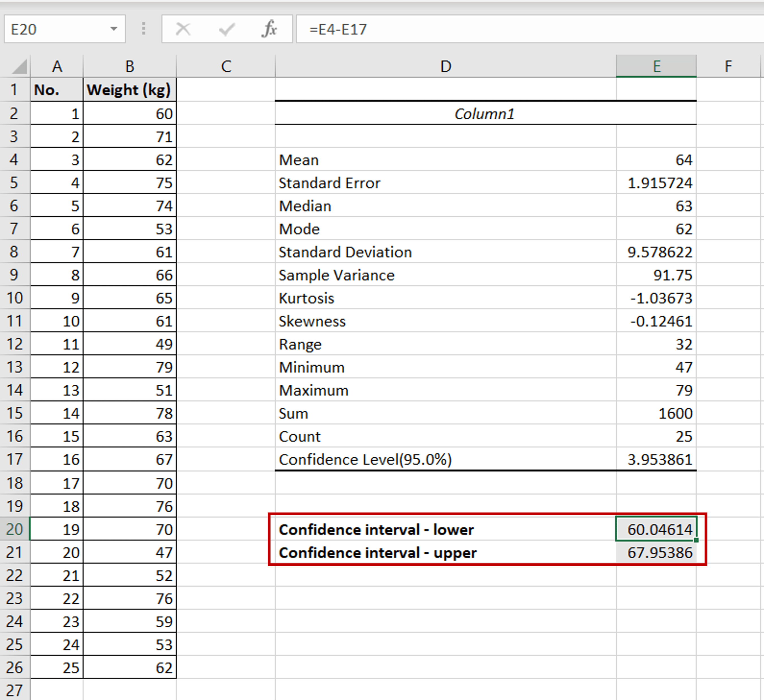Select column E header
The width and height of the screenshot is (764, 700).
pos(657,66)
